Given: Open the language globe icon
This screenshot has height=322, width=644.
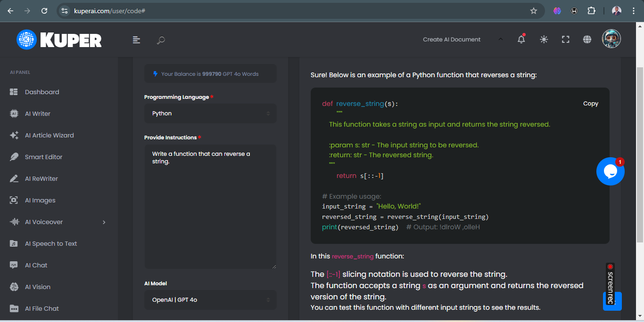Looking at the screenshot, I should tap(587, 40).
